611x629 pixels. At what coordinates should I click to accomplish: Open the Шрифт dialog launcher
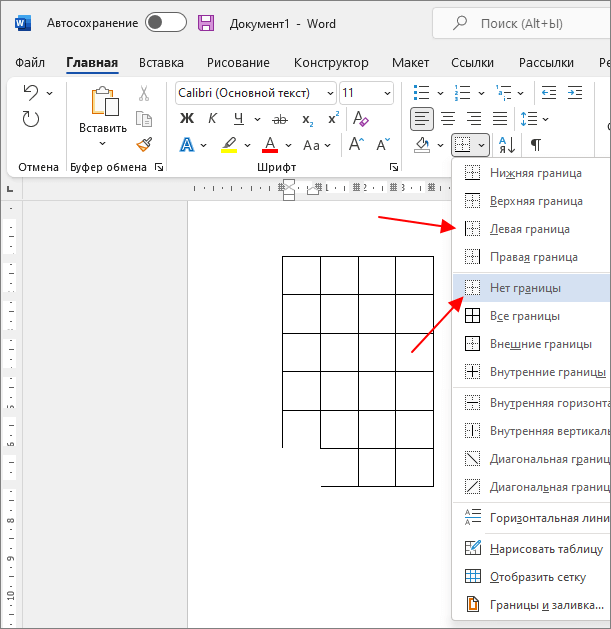394,167
